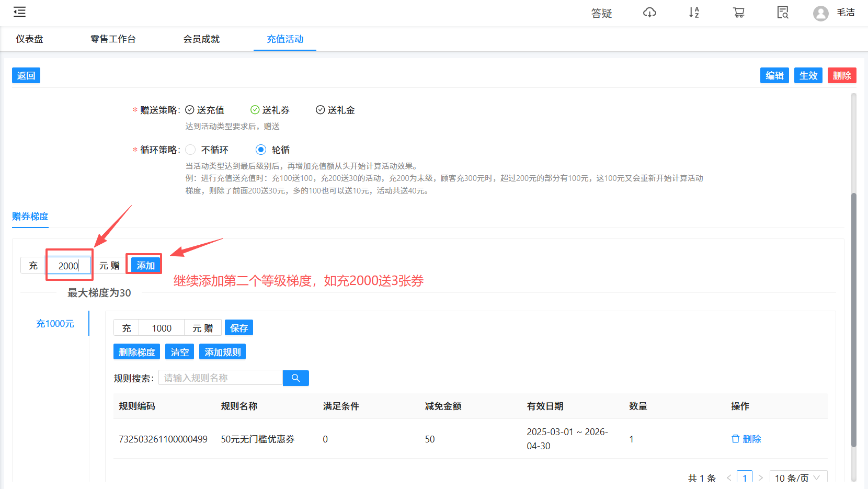Screen dimensions: 868x489
Task: Click the trash 删除 icon on coupon row
Action: pos(736,439)
